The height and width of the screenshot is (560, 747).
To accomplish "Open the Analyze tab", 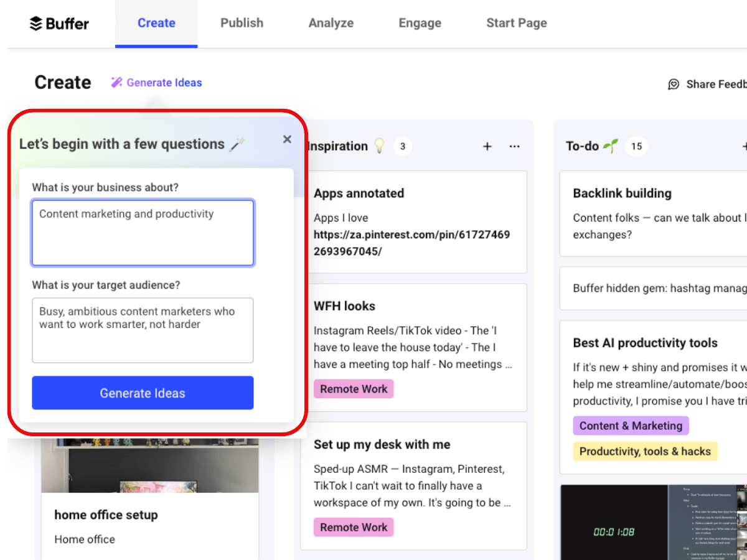I will [x=331, y=23].
